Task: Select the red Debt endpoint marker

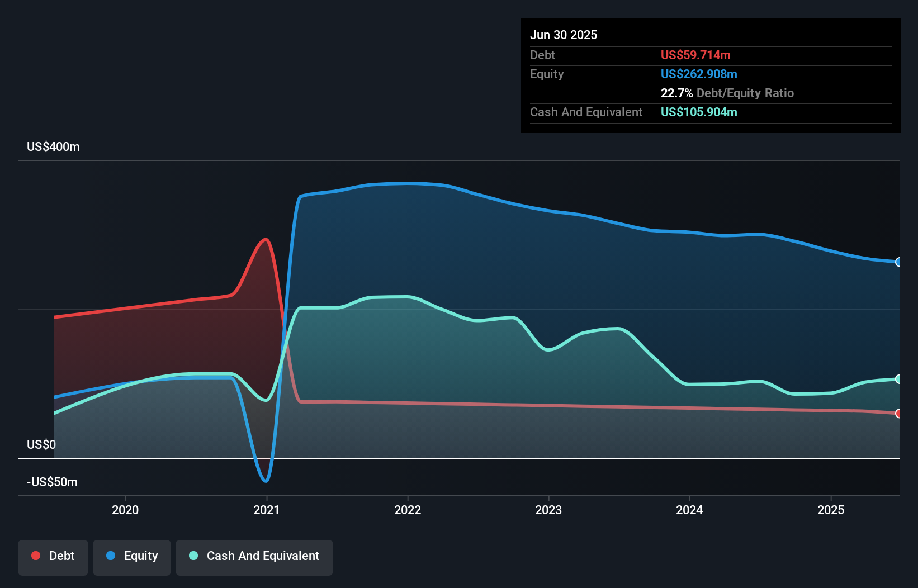Action: click(898, 414)
